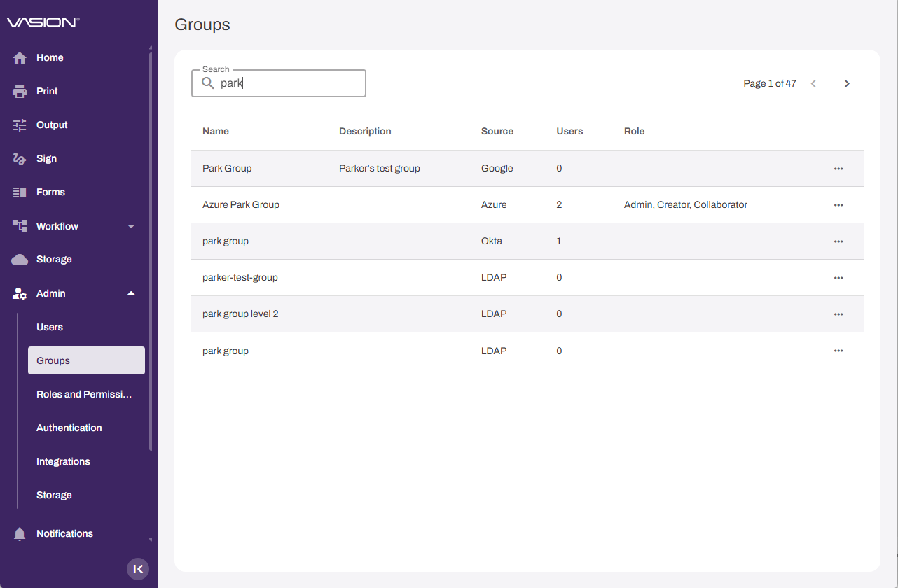898x588 pixels.
Task: Click the sidebar scrollbar
Action: 151,251
